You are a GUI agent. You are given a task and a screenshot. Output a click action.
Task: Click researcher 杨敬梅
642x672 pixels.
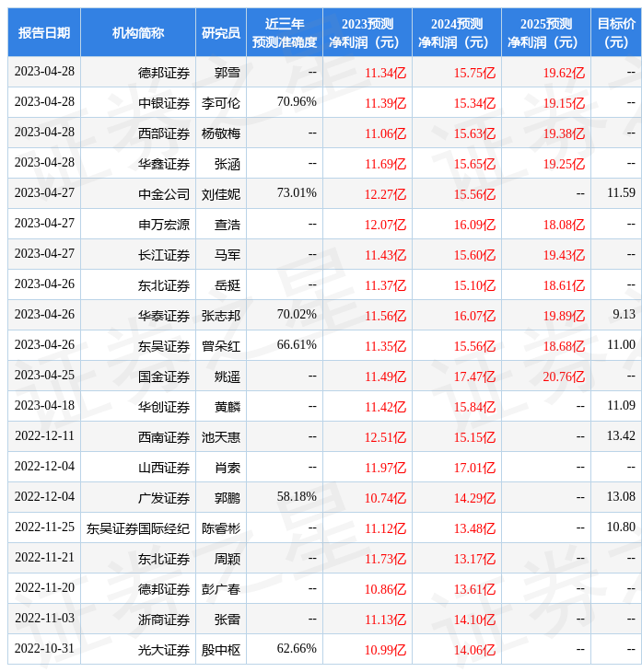[x=221, y=133]
